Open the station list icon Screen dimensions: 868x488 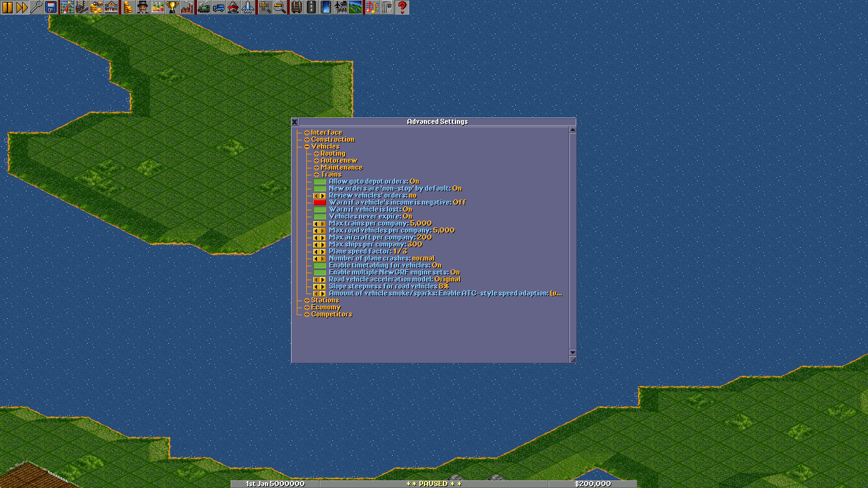111,8
